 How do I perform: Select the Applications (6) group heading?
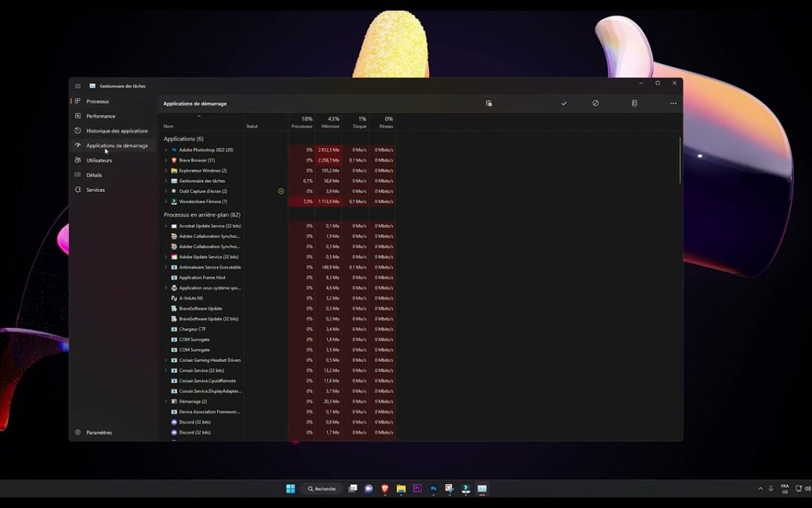(183, 139)
